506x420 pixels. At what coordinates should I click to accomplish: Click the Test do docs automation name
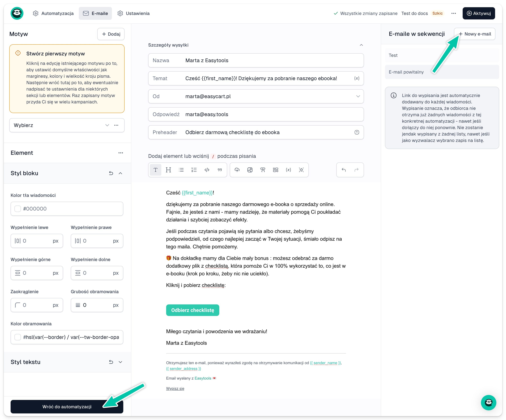click(414, 13)
